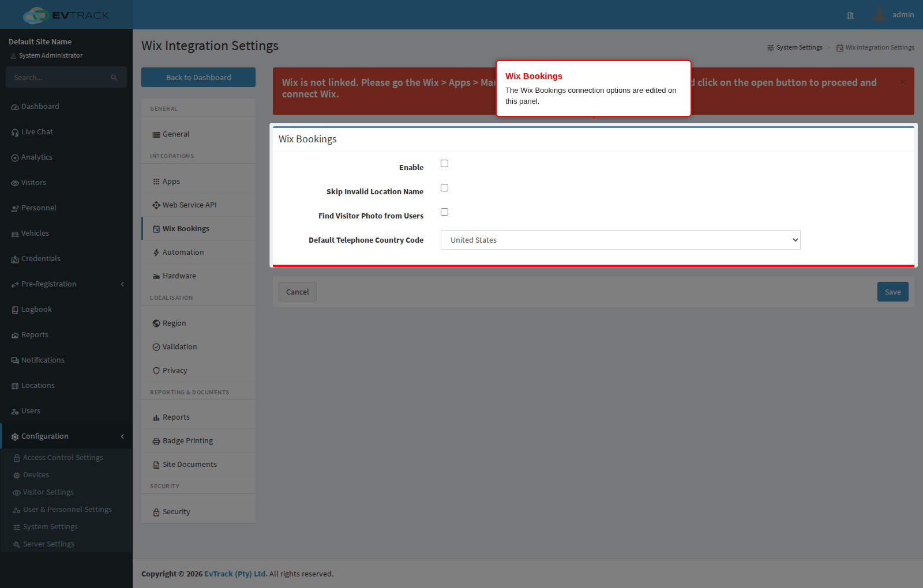Open the Security settings section
923x588 pixels.
198,512
